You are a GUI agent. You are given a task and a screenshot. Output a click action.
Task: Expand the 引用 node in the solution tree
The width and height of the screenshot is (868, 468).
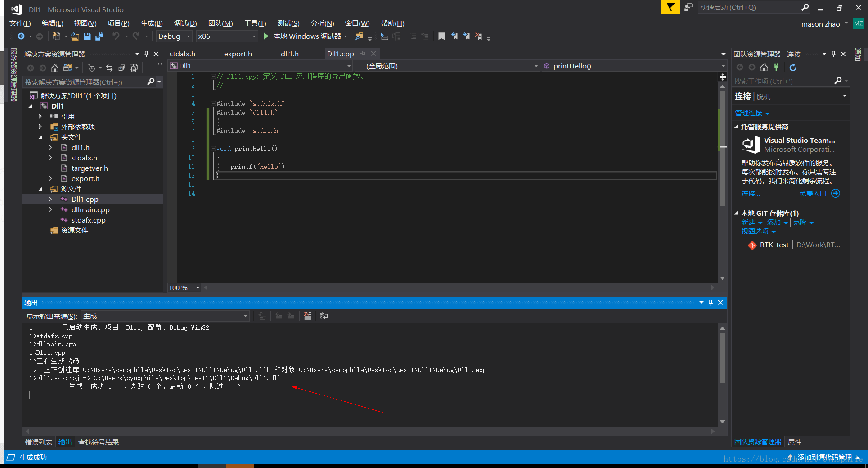point(40,116)
